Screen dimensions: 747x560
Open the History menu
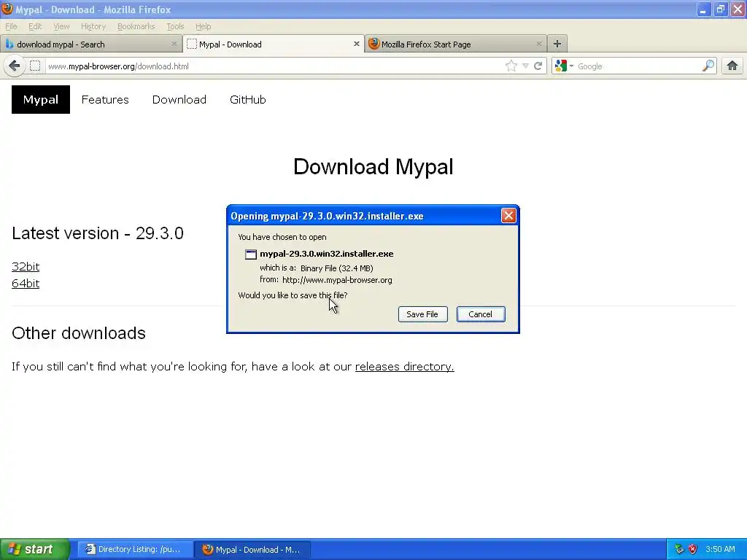(x=93, y=26)
